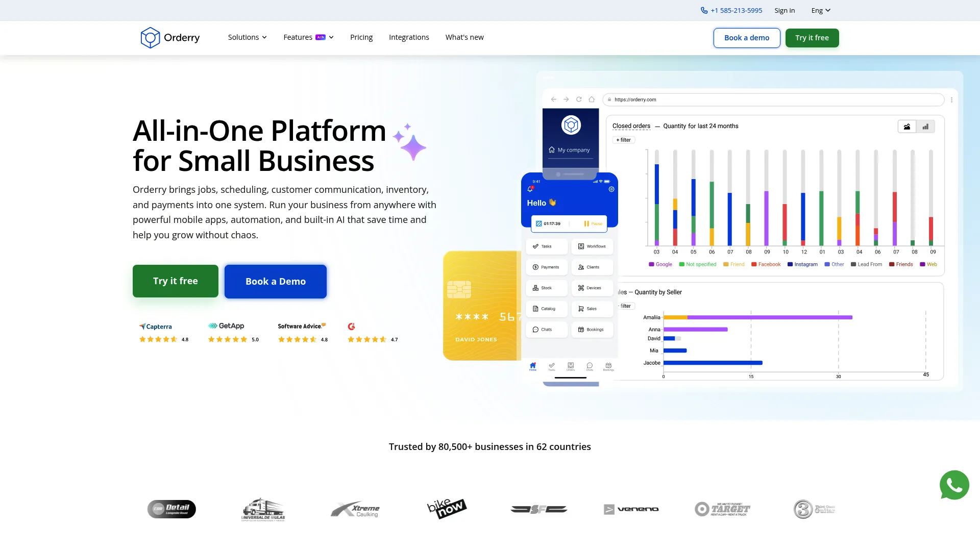
Task: Click the Payments tile in phone mockup
Action: click(x=547, y=267)
